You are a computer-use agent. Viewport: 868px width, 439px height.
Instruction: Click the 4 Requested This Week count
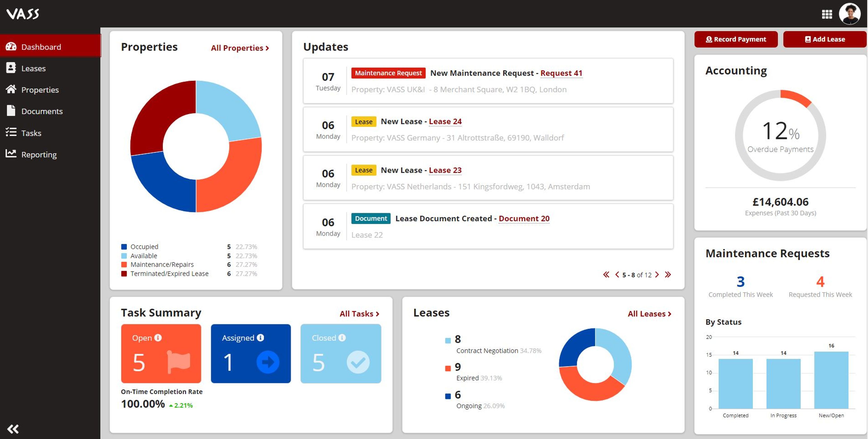pos(820,282)
